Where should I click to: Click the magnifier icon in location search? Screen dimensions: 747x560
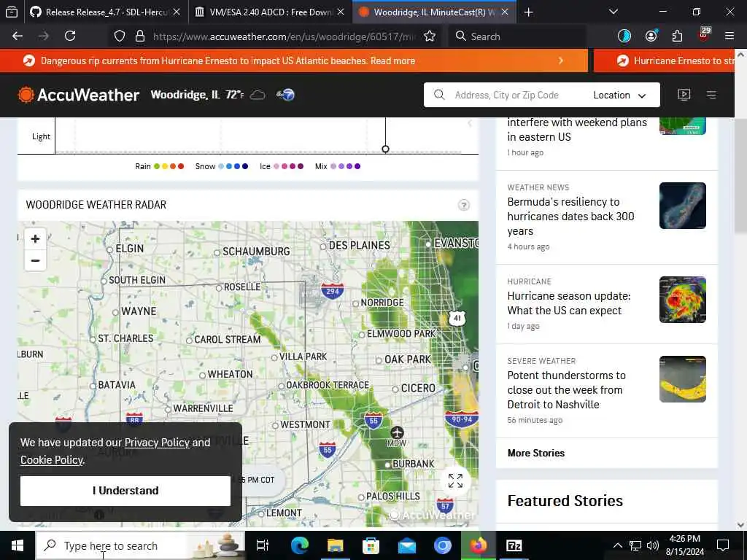pyautogui.click(x=439, y=95)
